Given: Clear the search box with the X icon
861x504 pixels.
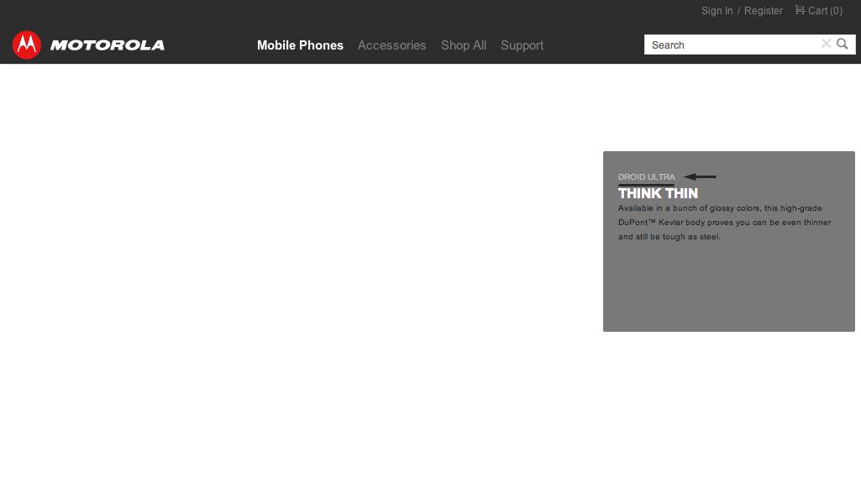Looking at the screenshot, I should [x=826, y=44].
